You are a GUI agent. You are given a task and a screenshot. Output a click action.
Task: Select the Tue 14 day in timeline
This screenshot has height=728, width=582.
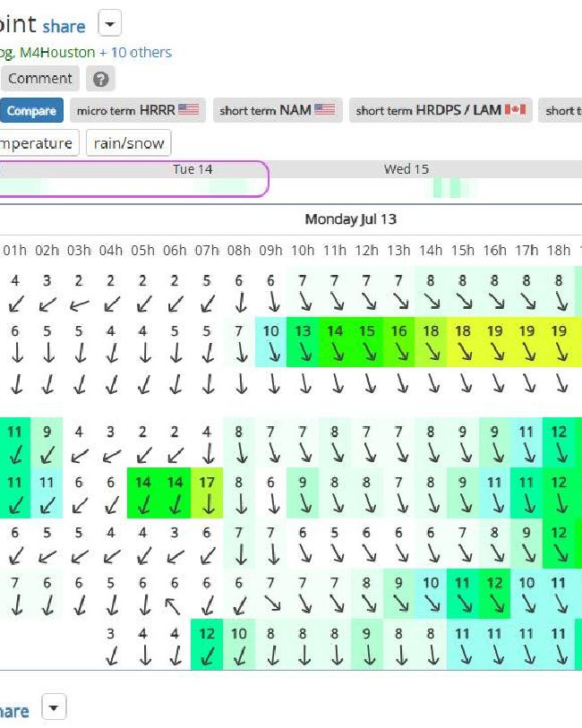coord(193,169)
